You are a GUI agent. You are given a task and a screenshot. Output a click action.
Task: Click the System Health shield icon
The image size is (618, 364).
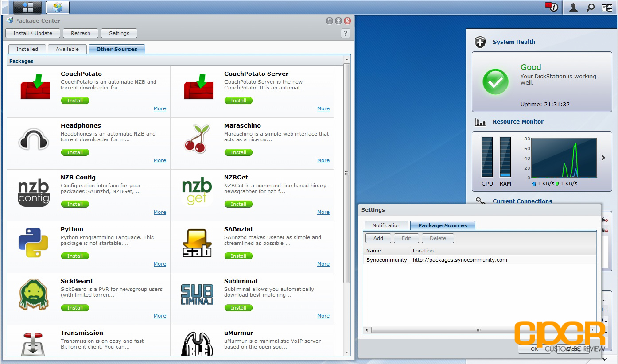click(x=480, y=42)
